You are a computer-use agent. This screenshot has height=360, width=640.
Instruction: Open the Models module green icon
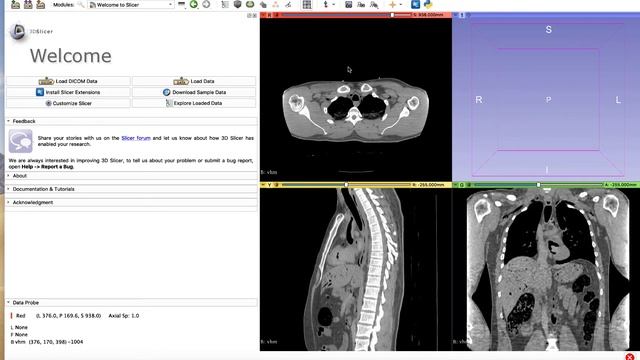tap(250, 4)
